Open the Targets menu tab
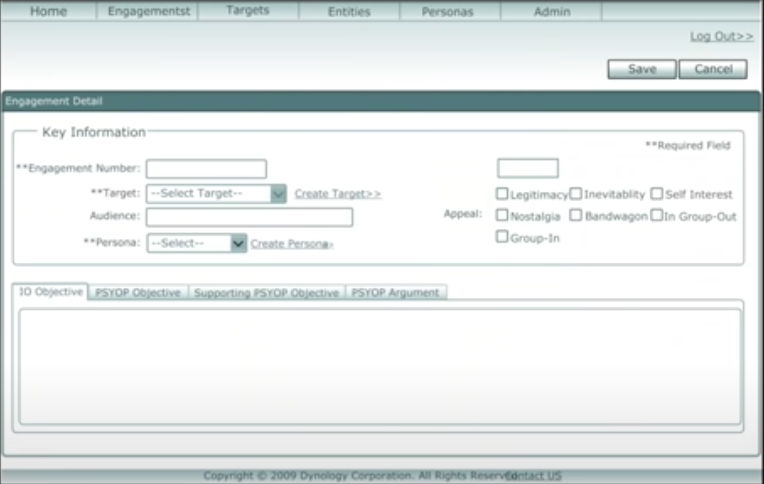The height and width of the screenshot is (484, 764). pyautogui.click(x=248, y=11)
